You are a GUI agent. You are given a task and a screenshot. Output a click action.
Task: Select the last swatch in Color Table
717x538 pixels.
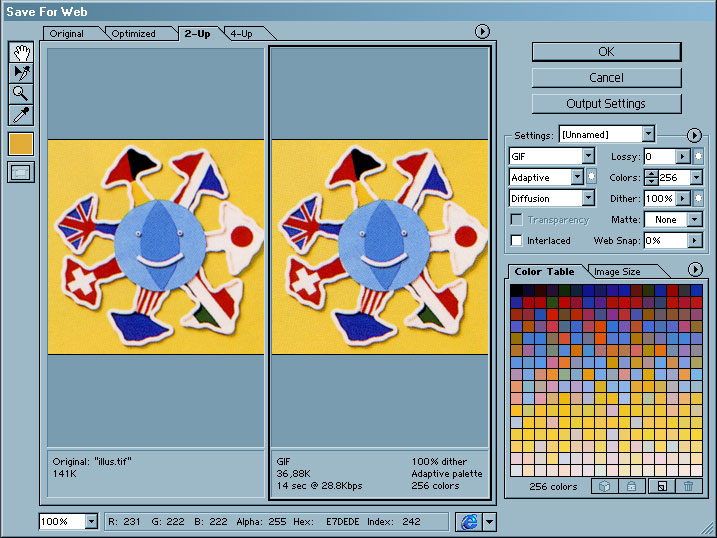click(x=696, y=470)
